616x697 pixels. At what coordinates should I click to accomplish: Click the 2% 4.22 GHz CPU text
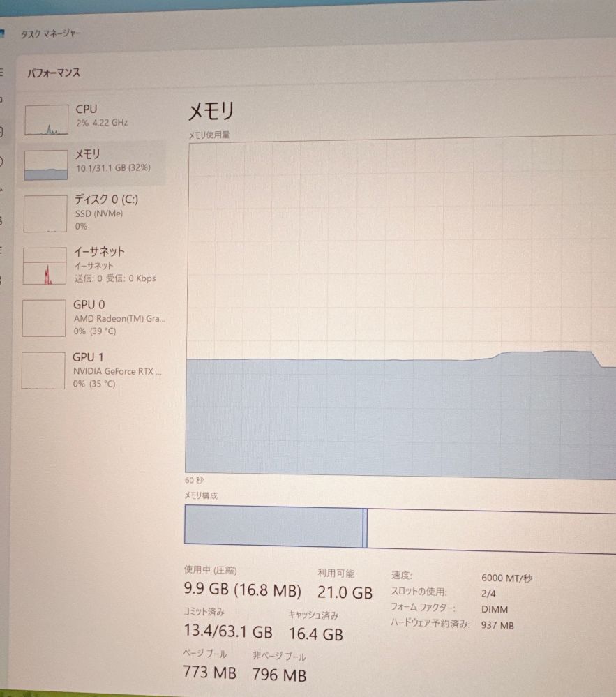(x=102, y=123)
